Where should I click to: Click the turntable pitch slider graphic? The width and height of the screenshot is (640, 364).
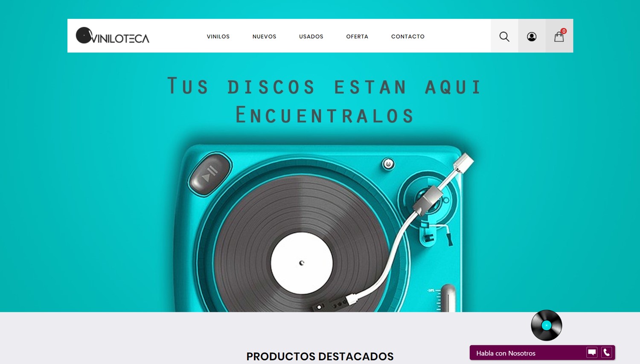coord(447,298)
